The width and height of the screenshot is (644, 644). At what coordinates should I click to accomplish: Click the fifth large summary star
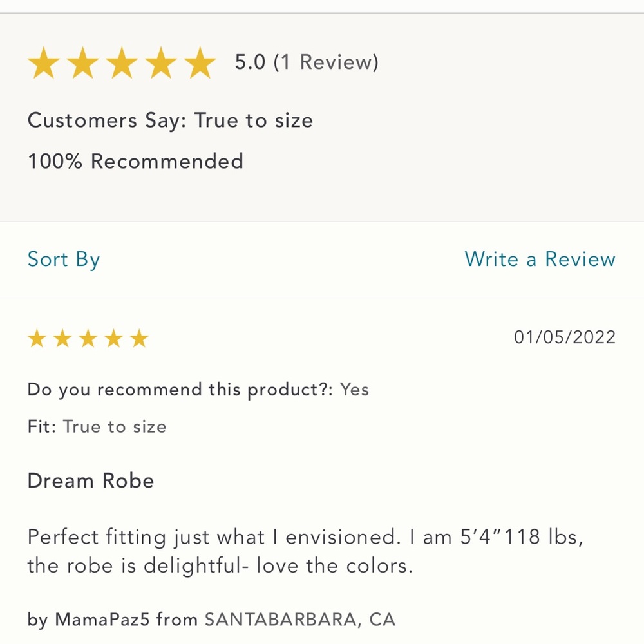coord(200,63)
